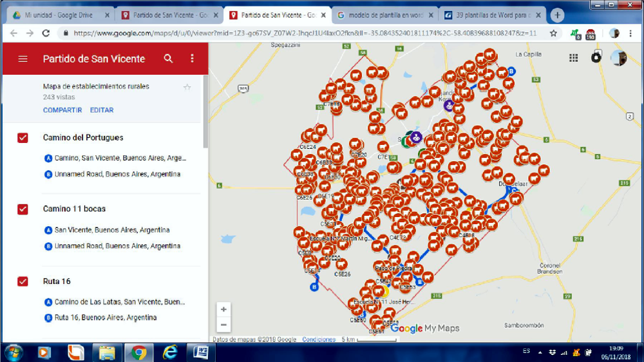Click the purple marker near San Vicente center
The width and height of the screenshot is (644, 362).
(x=417, y=137)
